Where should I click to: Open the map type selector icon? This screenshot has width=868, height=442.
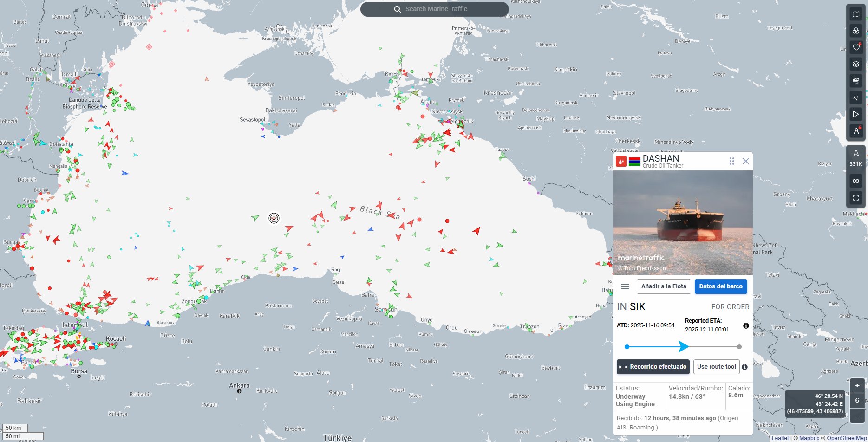pos(856,14)
